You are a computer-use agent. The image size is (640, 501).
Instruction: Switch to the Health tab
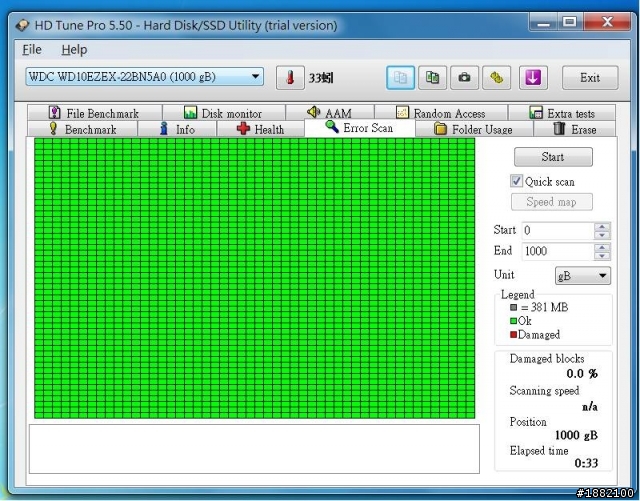coord(260,129)
